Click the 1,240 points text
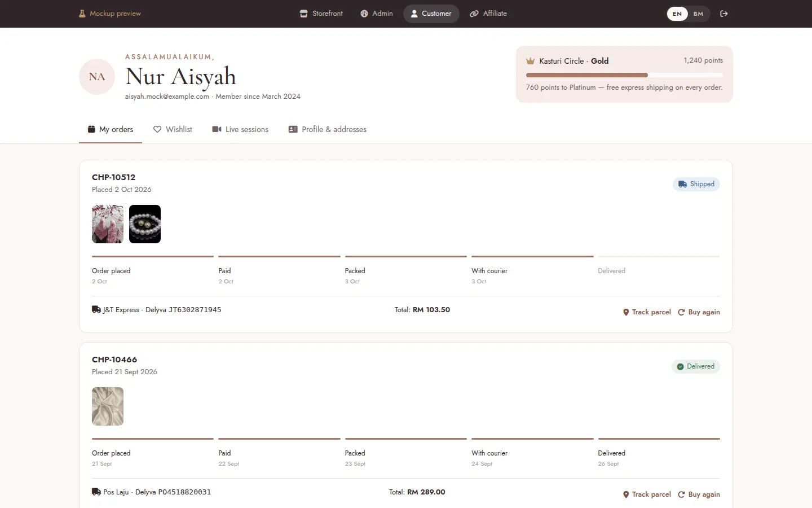Screen dimensions: 812x508 (703, 60)
